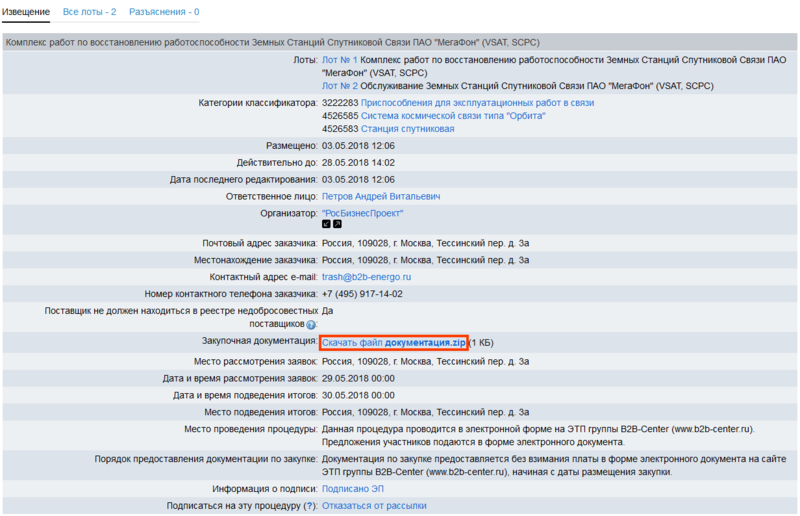Click the 'Станция спутниковая' category link
Viewport: 800px width, 516px height.
click(x=407, y=129)
